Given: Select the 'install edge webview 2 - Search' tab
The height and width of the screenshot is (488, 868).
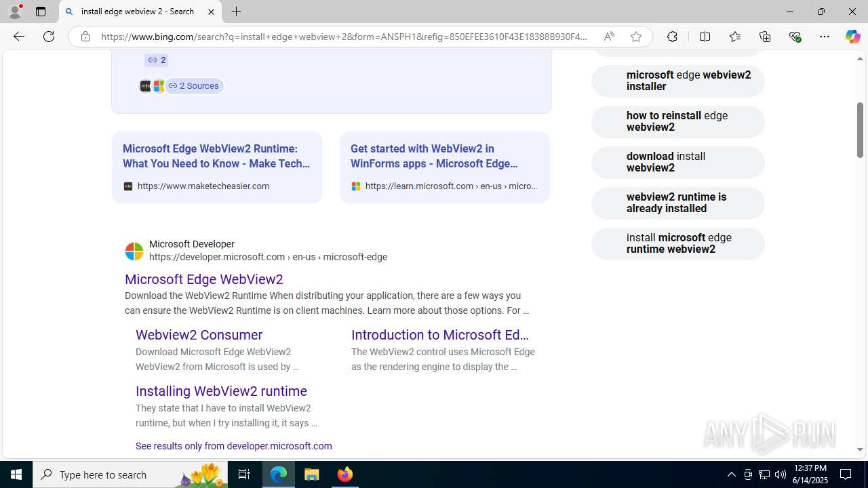Looking at the screenshot, I should pyautogui.click(x=140, y=12).
